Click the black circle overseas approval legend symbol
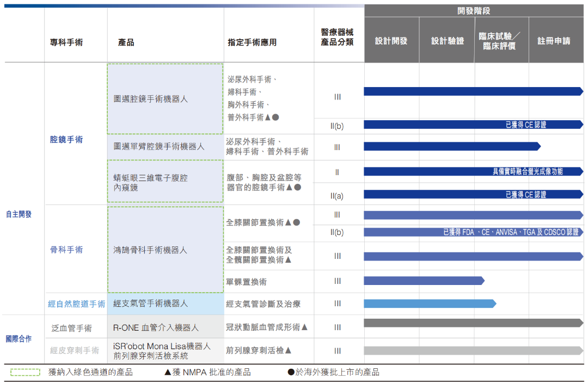 point(291,373)
